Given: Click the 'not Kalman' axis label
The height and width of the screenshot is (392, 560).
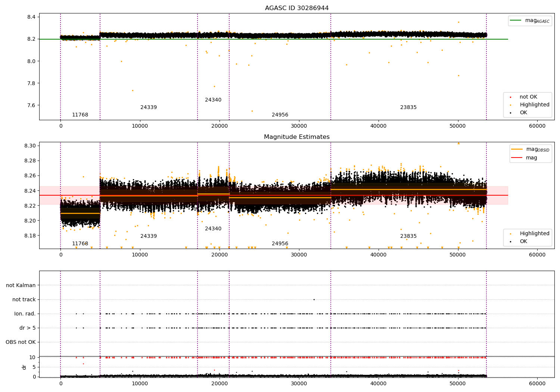Looking at the screenshot, I should (21, 285).
